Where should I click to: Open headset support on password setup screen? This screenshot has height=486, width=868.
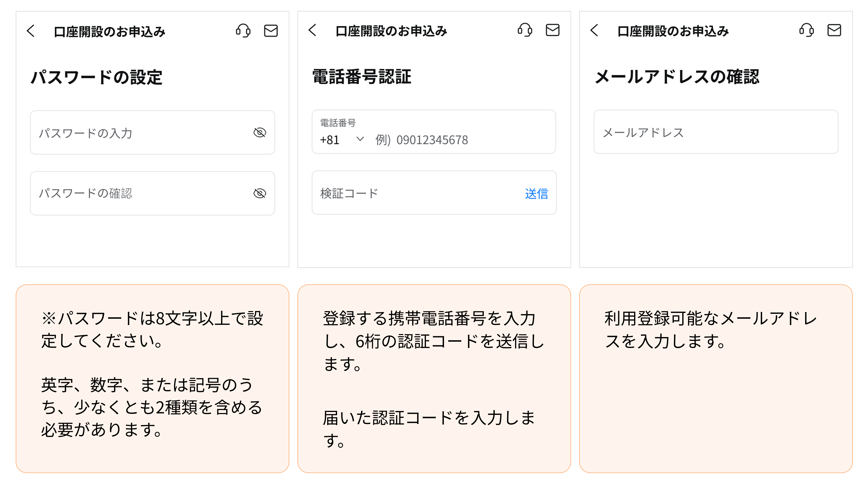coord(243,31)
